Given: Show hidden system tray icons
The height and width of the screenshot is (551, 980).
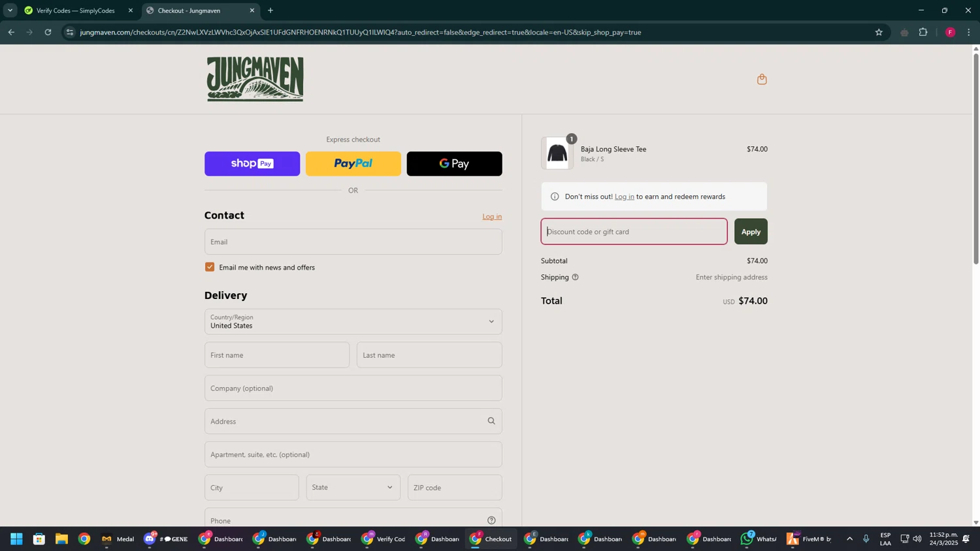Looking at the screenshot, I should [849, 539].
